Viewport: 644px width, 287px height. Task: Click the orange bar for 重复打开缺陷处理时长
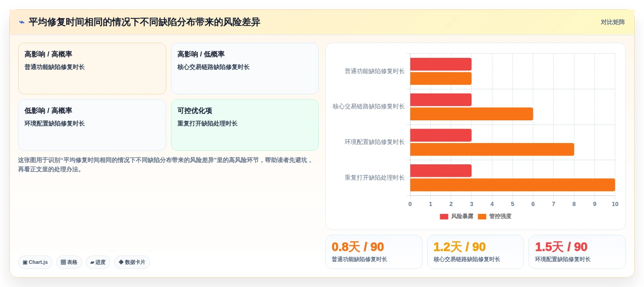coord(512,185)
